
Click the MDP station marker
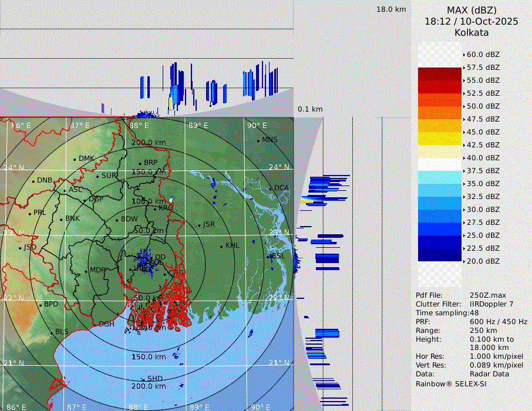[86, 271]
